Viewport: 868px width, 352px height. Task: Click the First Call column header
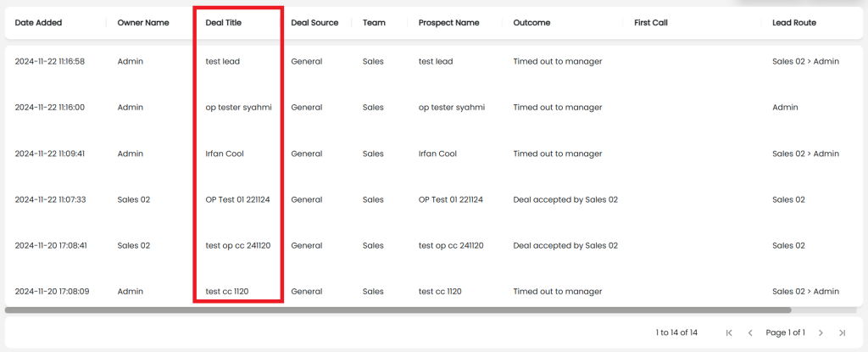tap(651, 23)
